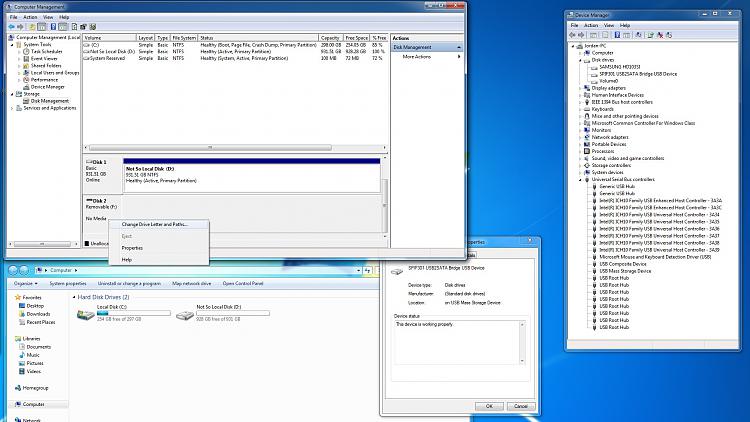Click Capacity column header in volume list

coord(331,38)
